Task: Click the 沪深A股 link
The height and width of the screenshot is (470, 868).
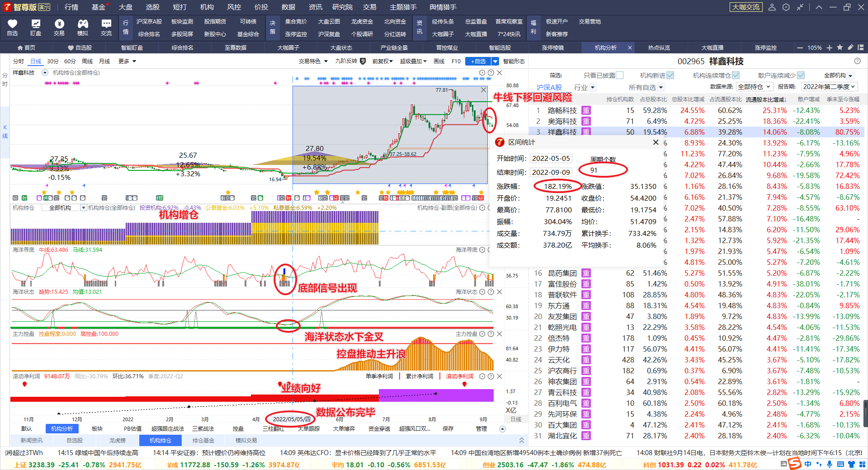Action: click(x=549, y=87)
